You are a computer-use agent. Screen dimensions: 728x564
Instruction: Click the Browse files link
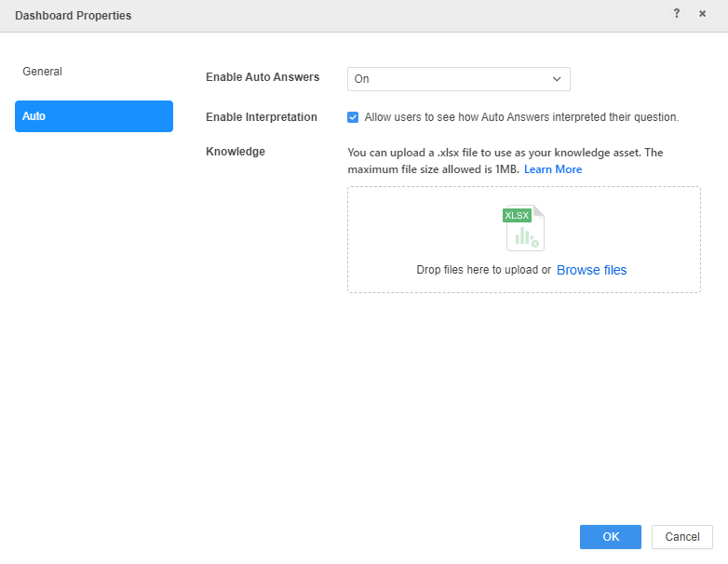[591, 270]
